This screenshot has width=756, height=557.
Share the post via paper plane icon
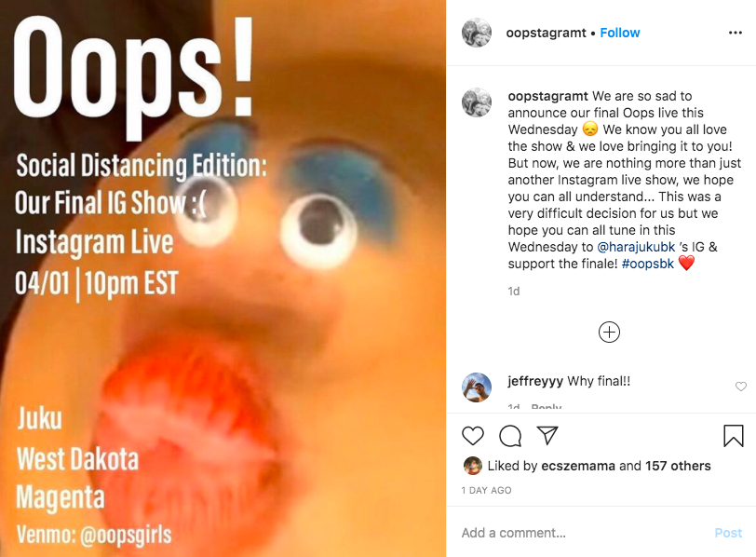pos(547,436)
